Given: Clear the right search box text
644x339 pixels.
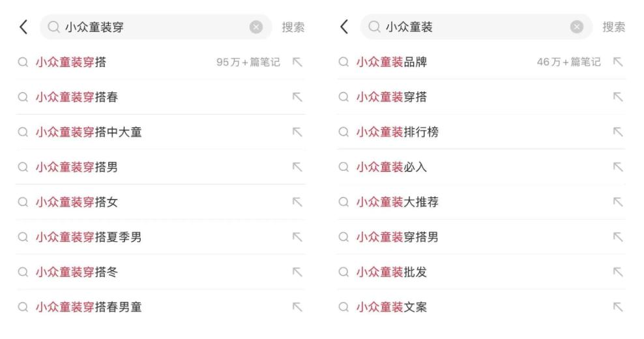Looking at the screenshot, I should point(577,27).
